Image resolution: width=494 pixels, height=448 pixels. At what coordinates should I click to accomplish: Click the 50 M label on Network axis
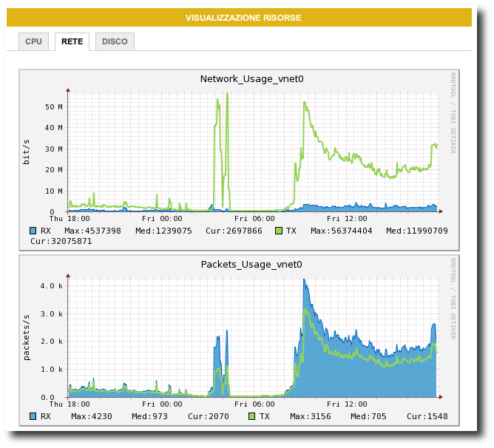(53, 106)
